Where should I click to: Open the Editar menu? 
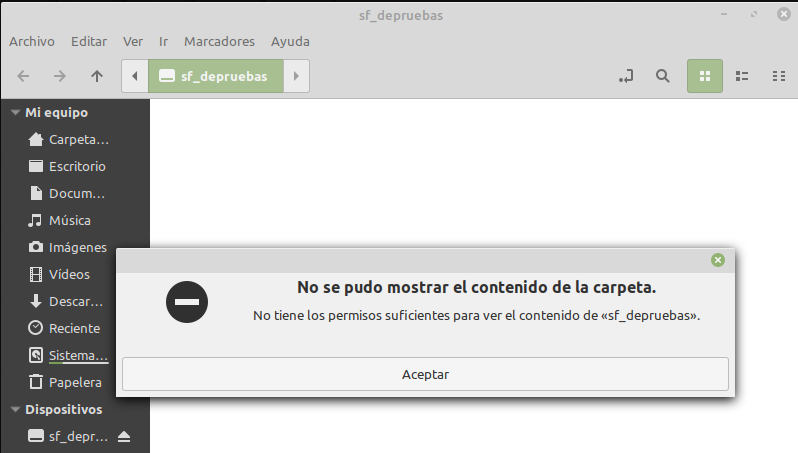click(89, 42)
